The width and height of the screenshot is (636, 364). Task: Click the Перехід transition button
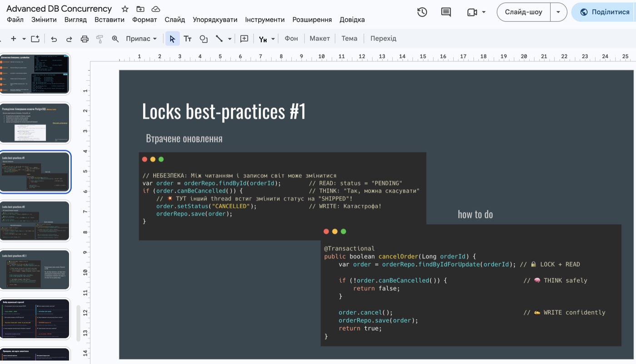(x=383, y=39)
